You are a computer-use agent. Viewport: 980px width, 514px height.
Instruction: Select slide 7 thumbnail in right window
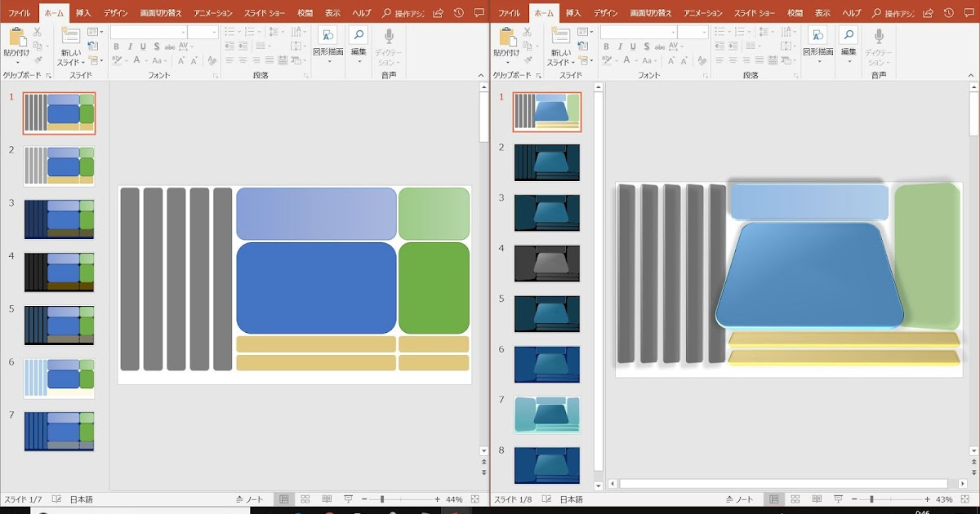point(546,414)
